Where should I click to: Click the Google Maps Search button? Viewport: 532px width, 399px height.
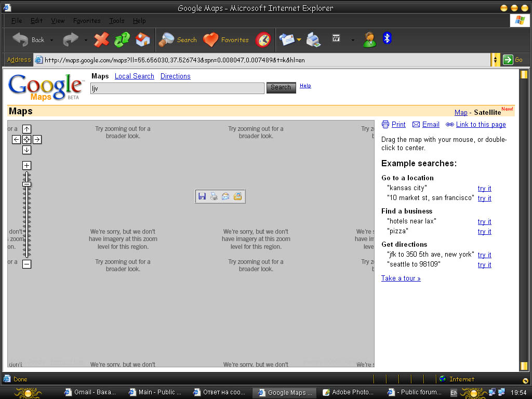[281, 87]
